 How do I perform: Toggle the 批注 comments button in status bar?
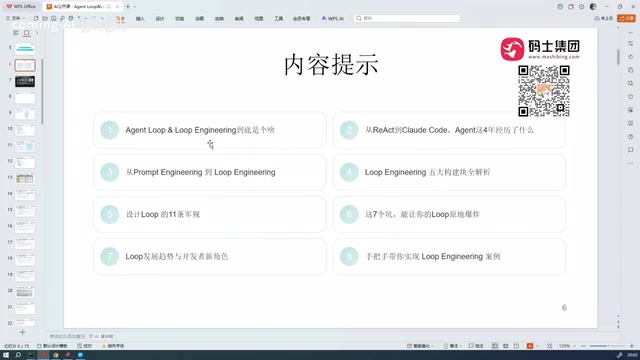(476, 346)
